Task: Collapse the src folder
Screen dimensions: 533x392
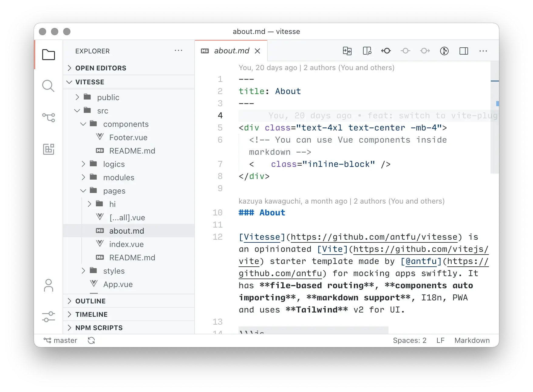Action: point(102,111)
